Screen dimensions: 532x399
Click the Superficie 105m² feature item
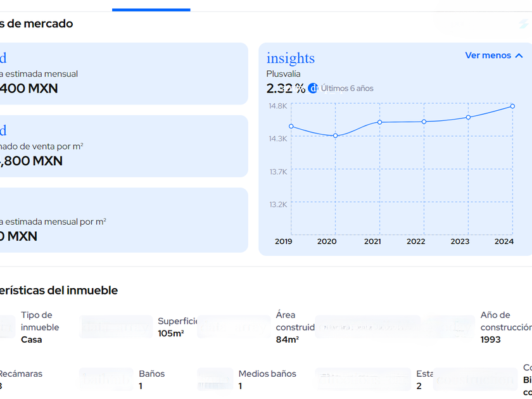(177, 327)
